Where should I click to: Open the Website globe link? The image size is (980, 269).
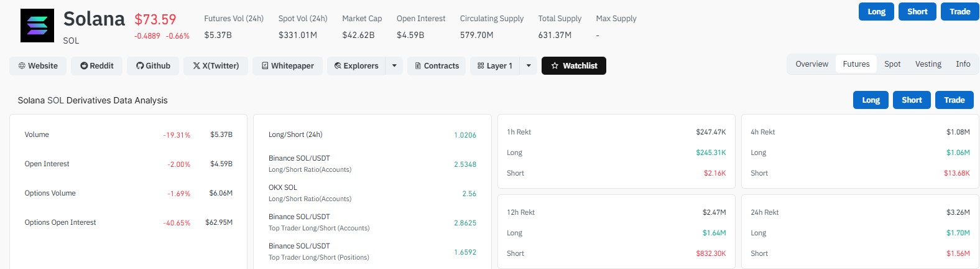[x=38, y=66]
